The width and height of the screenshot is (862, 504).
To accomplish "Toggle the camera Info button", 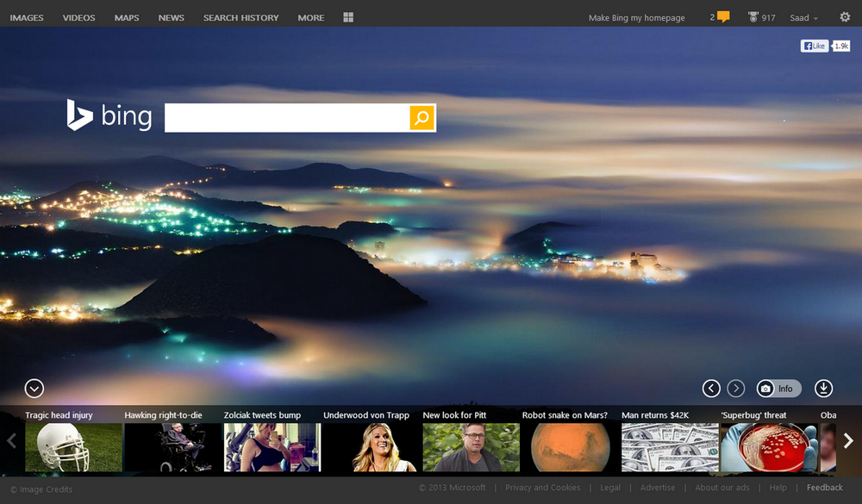I will coord(778,389).
